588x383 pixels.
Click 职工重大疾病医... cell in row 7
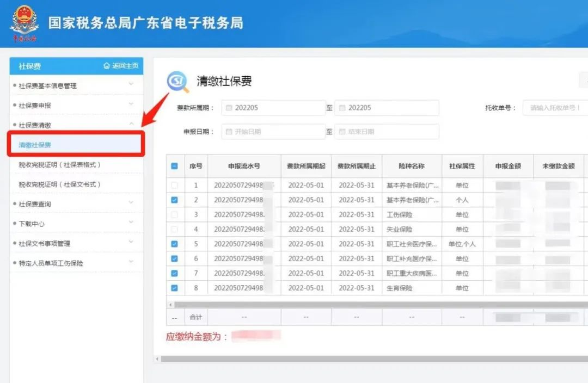coord(412,274)
